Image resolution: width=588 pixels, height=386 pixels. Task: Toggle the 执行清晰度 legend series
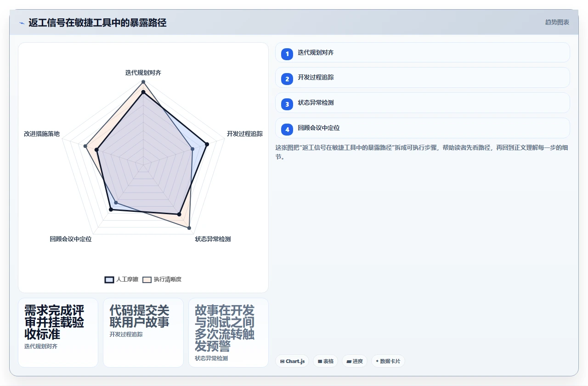point(162,279)
